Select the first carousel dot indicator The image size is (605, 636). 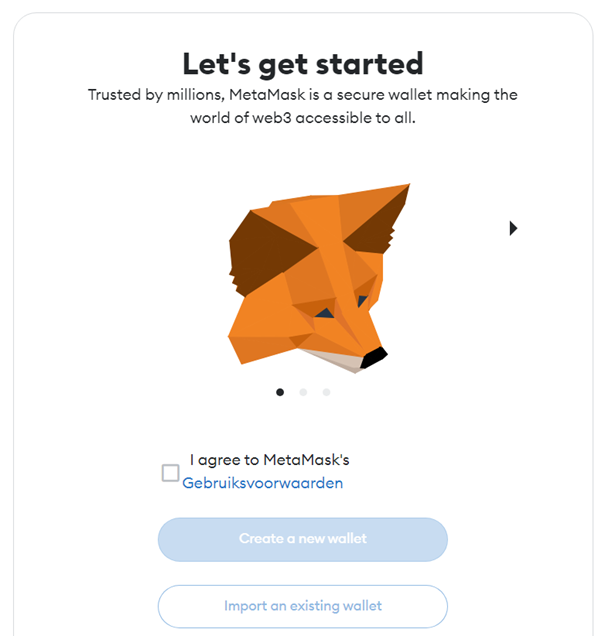(280, 392)
